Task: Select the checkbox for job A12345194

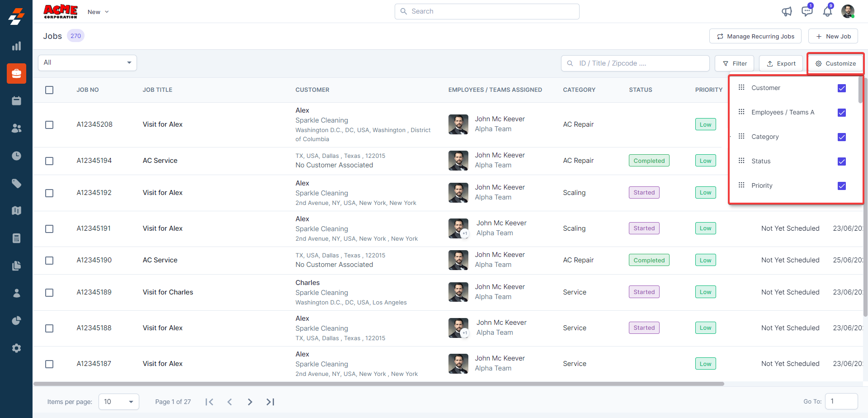Action: click(x=49, y=161)
